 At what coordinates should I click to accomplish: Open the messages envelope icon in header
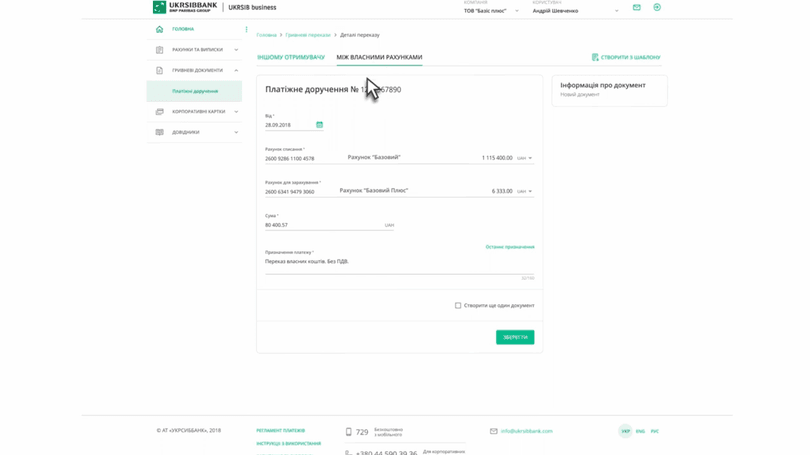[636, 8]
